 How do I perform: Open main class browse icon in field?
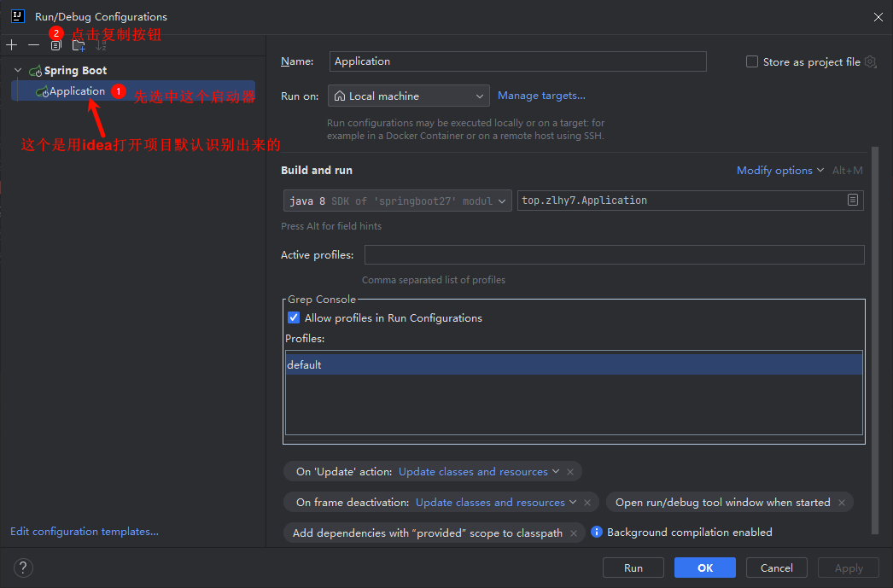click(x=852, y=201)
